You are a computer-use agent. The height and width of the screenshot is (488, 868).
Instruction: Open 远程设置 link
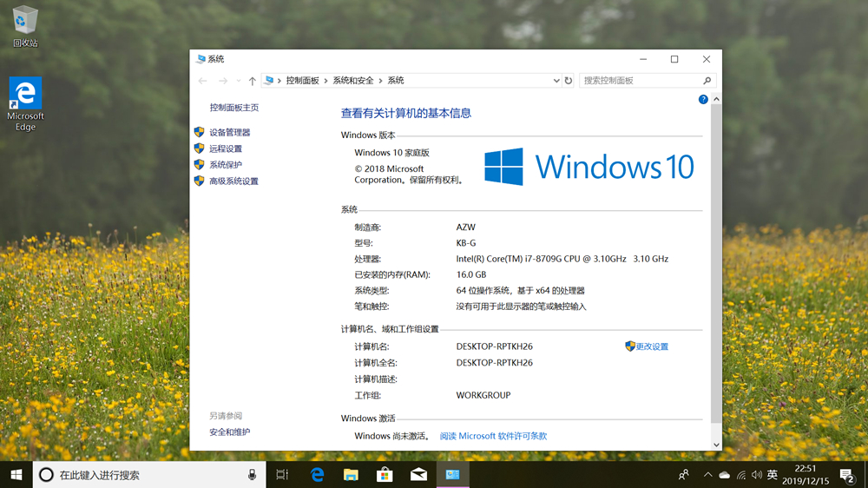pyautogui.click(x=226, y=148)
